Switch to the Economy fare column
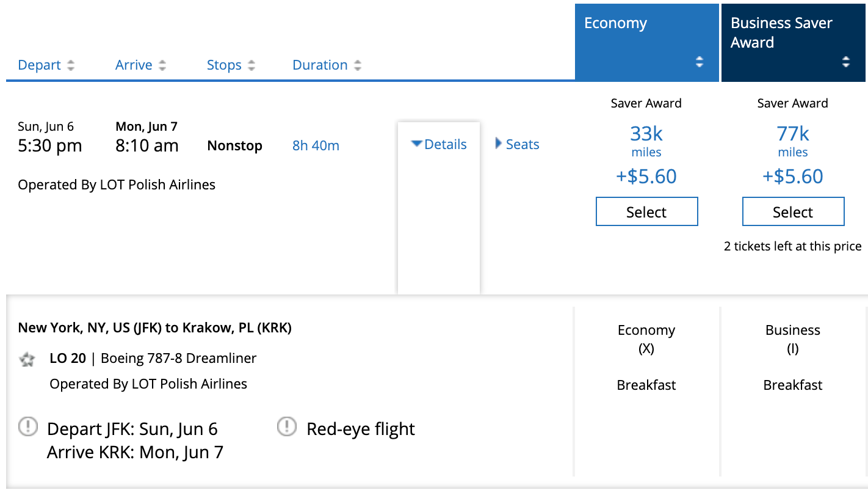Viewport: 868px width, 490px height. (615, 24)
